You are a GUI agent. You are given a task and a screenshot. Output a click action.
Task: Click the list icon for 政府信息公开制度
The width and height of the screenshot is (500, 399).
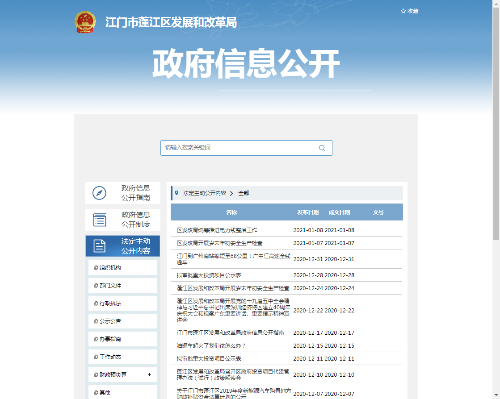(x=99, y=220)
